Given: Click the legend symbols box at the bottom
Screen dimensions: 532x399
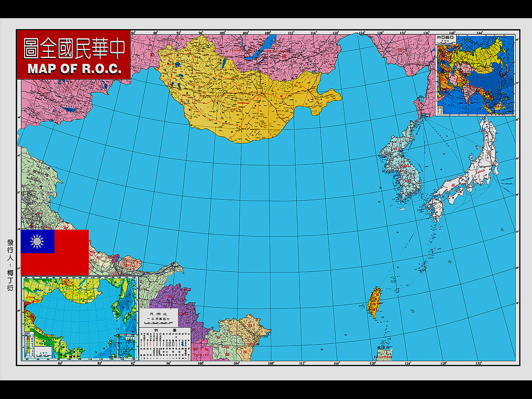Looking at the screenshot, I should pos(165,344).
